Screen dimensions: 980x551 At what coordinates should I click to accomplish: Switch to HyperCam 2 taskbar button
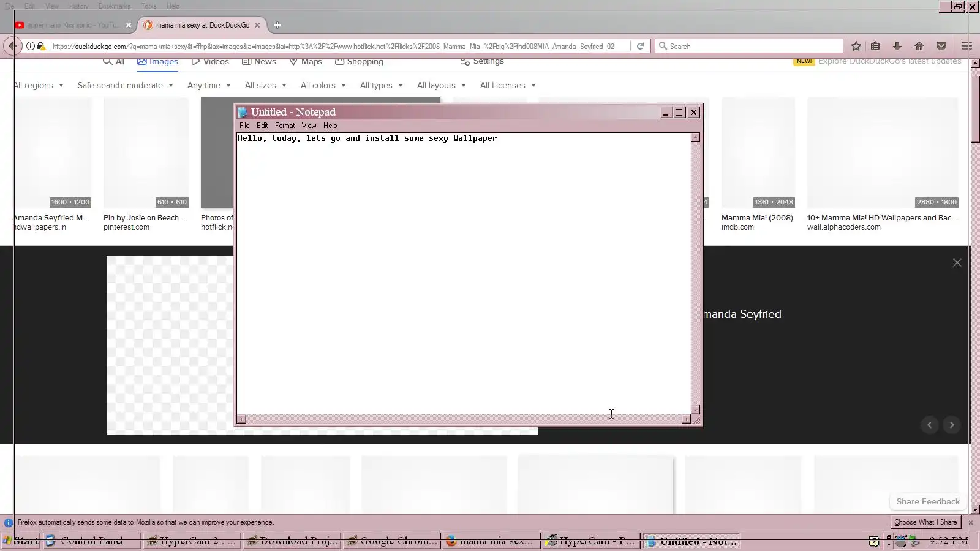pos(192,541)
